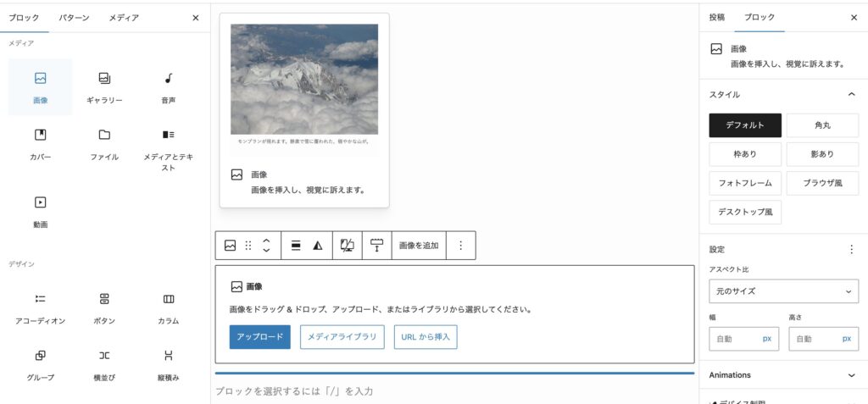Click the アップロード button
Image resolution: width=868 pixels, height=404 pixels.
coord(259,337)
